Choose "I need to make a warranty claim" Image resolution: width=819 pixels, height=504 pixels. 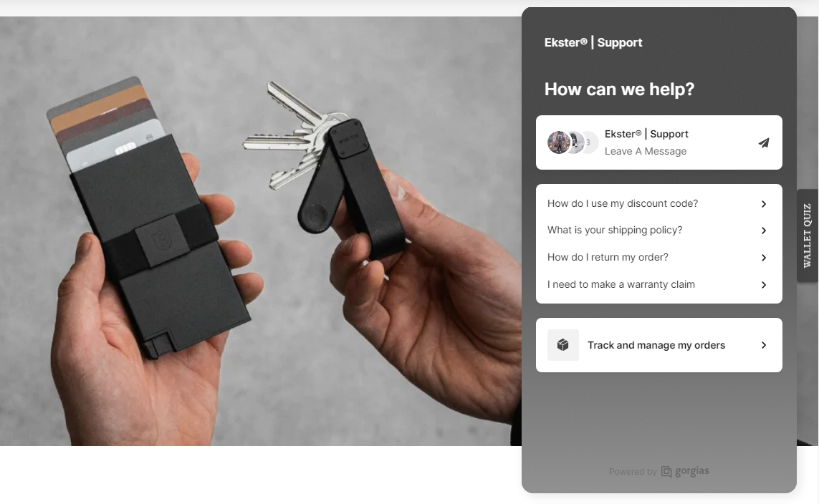pyautogui.click(x=658, y=284)
